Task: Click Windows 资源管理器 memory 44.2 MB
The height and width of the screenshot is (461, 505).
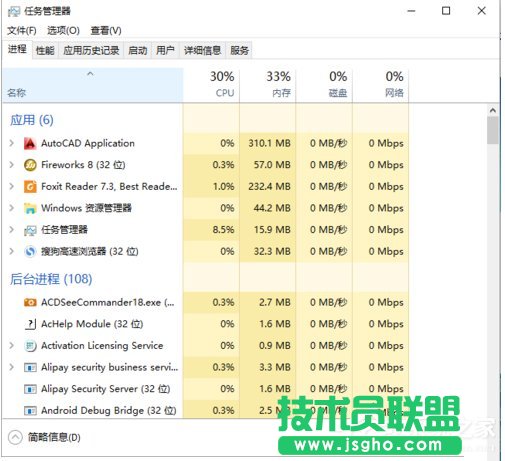Action: [x=272, y=208]
